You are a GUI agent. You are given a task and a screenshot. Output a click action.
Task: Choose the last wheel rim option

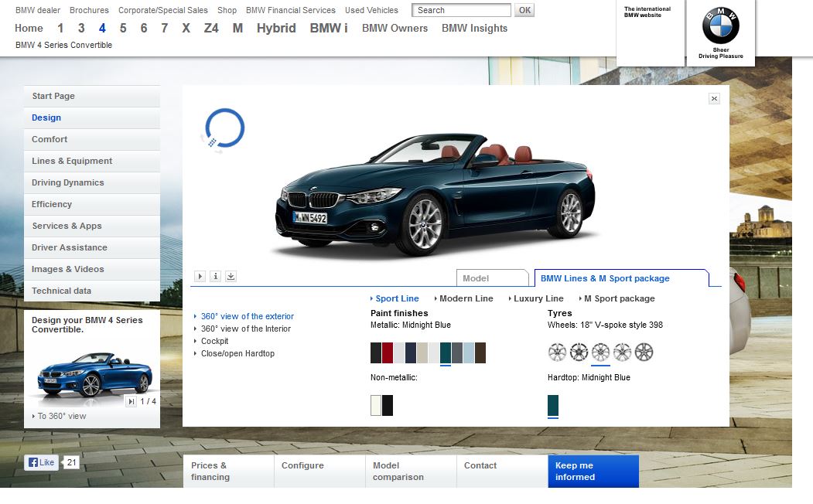(644, 352)
